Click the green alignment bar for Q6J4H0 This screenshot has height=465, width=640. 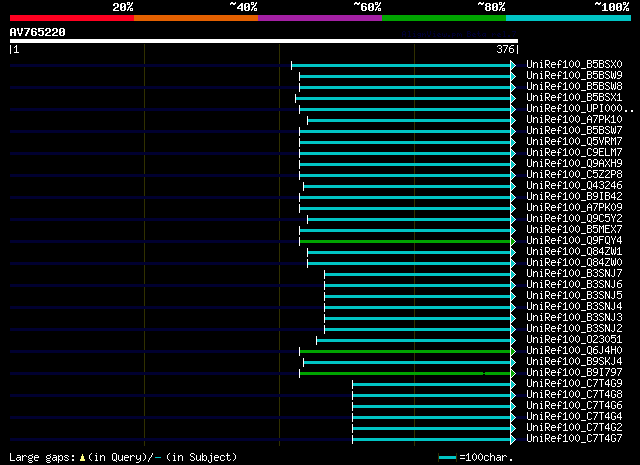tap(405, 352)
